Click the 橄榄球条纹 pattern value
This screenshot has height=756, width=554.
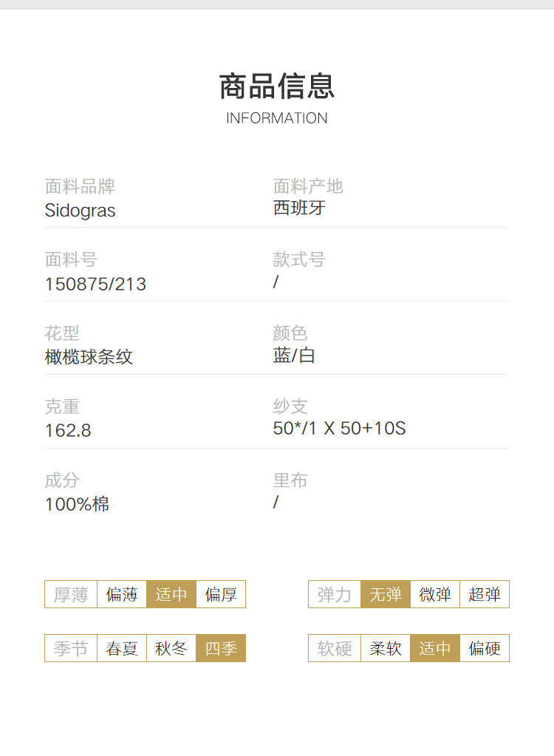pyautogui.click(x=89, y=357)
